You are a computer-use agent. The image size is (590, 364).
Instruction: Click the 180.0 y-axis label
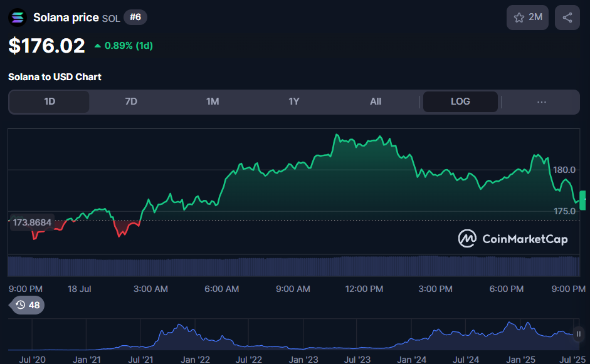click(x=564, y=170)
